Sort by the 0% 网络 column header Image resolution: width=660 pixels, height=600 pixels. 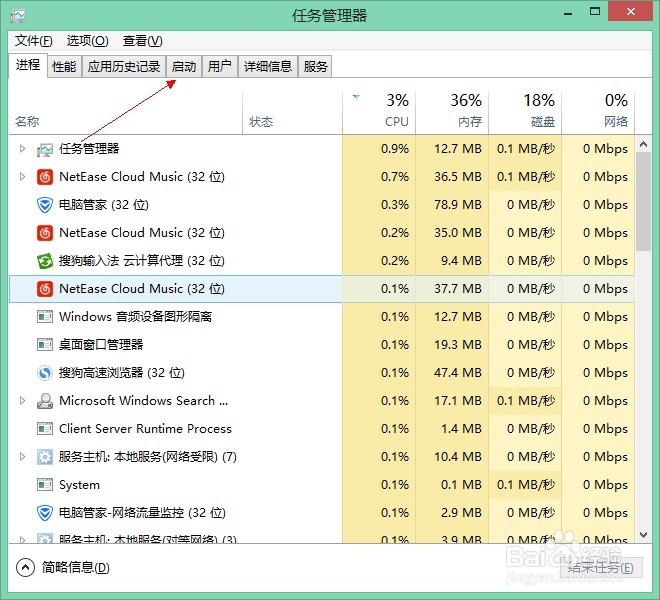point(598,112)
